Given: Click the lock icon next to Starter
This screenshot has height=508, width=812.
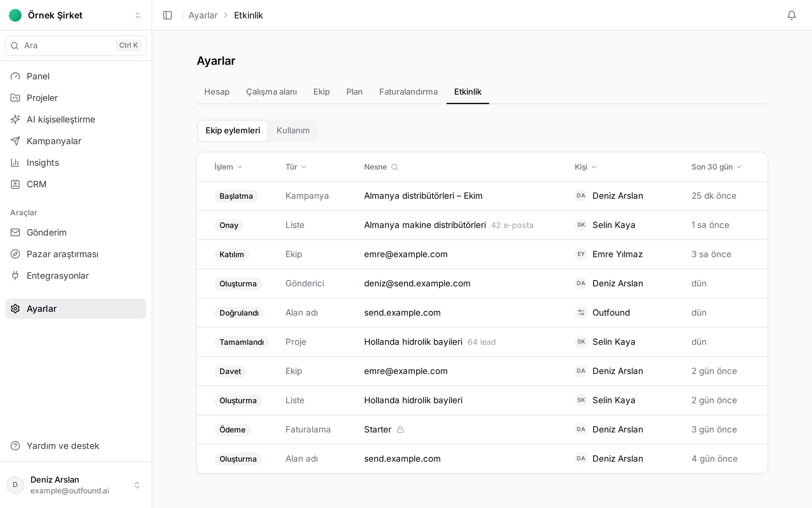Looking at the screenshot, I should (400, 429).
